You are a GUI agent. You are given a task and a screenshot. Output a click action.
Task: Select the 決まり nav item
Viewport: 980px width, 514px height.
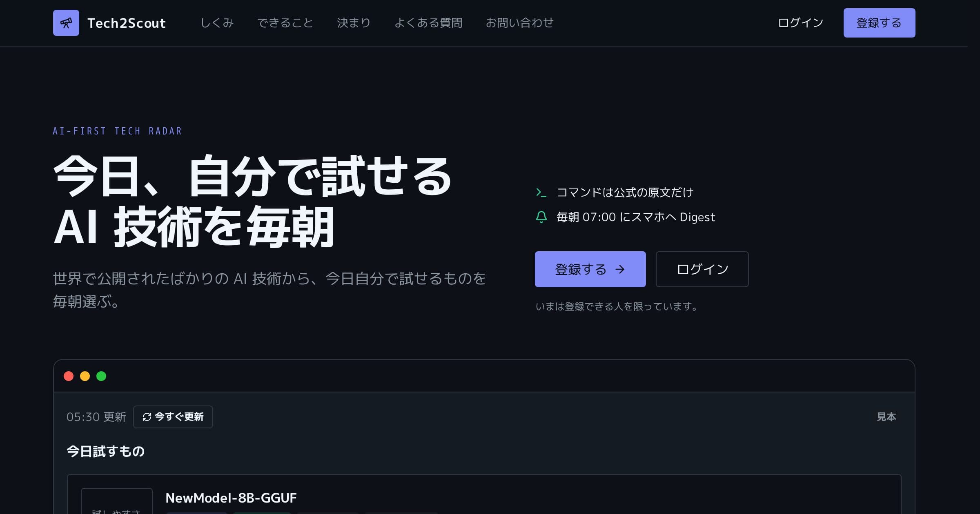click(354, 23)
